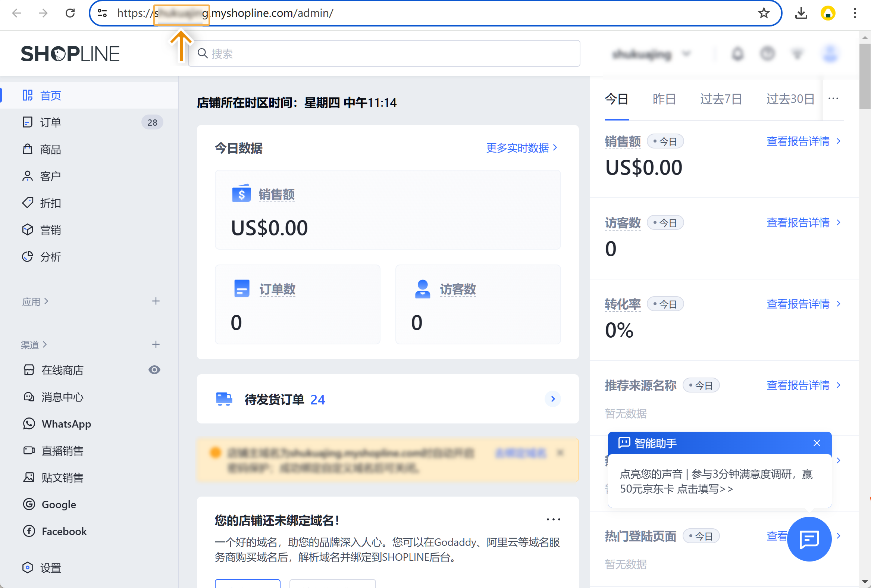
Task: Open 订单 orders menu item
Action: pos(51,122)
